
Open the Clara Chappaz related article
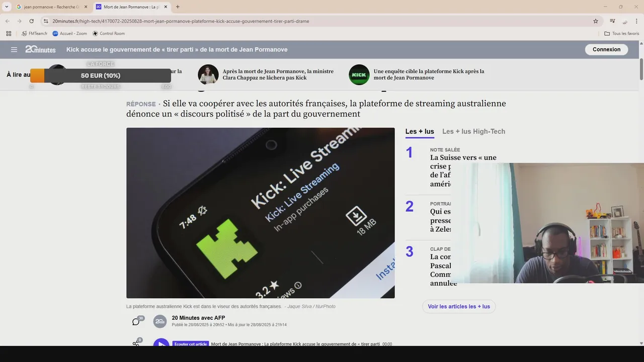(x=278, y=74)
